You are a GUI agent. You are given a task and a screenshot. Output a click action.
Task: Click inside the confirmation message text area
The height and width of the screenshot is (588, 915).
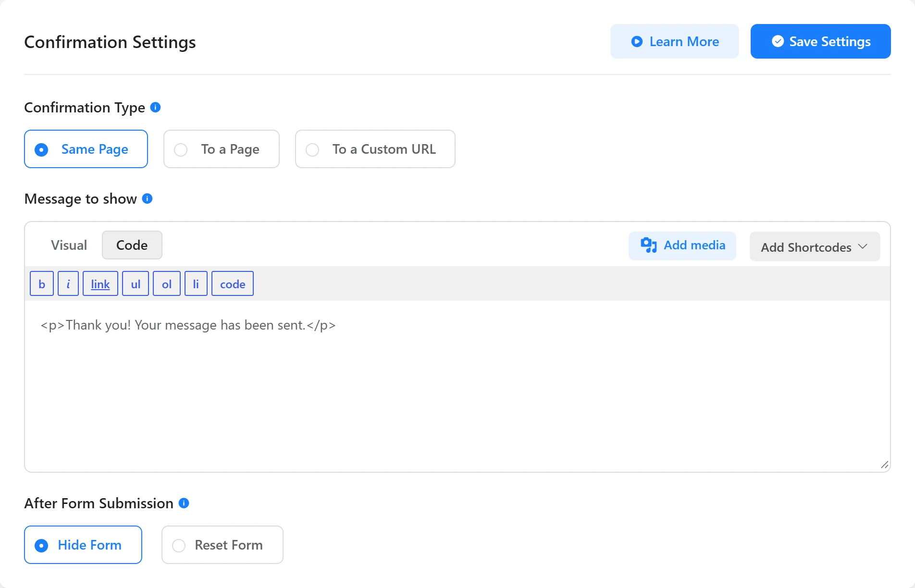click(457, 386)
